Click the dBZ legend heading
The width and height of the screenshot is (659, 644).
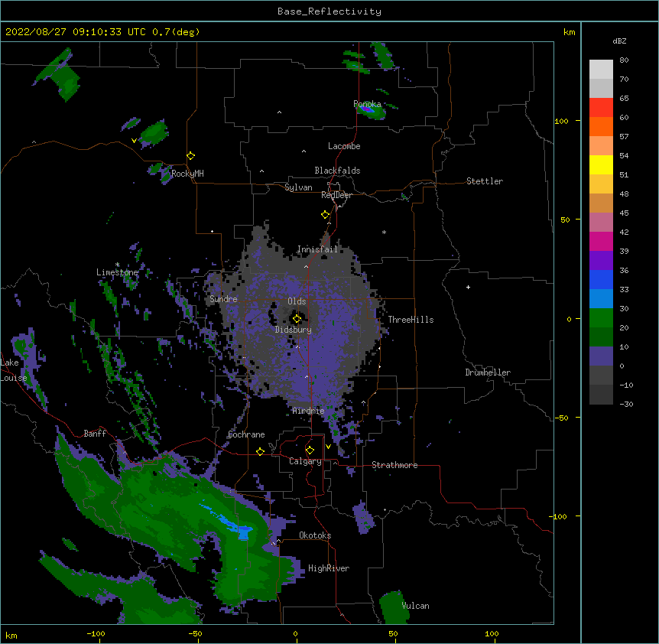(619, 41)
